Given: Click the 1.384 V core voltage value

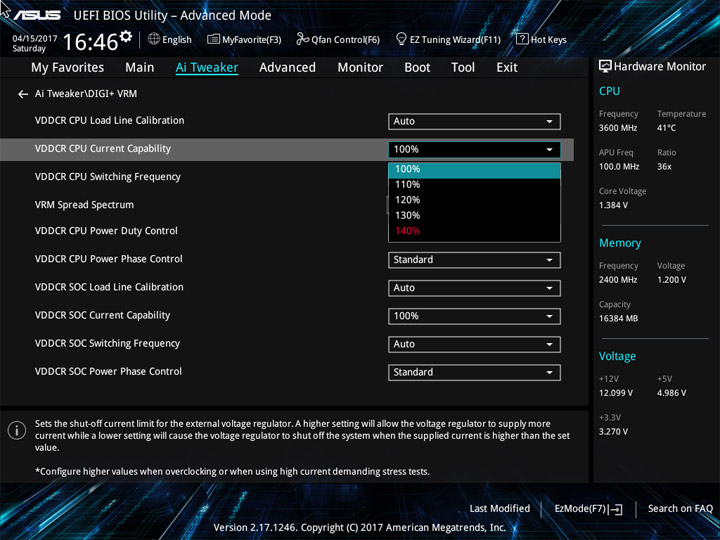Looking at the screenshot, I should [x=613, y=205].
